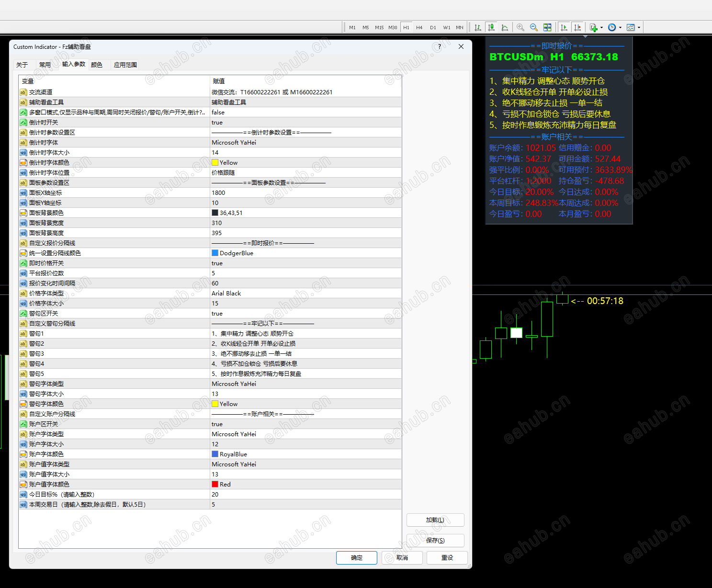This screenshot has height=588, width=712.
Task: Click the 60 value of 报价变化时间间隔
Action: click(x=215, y=283)
